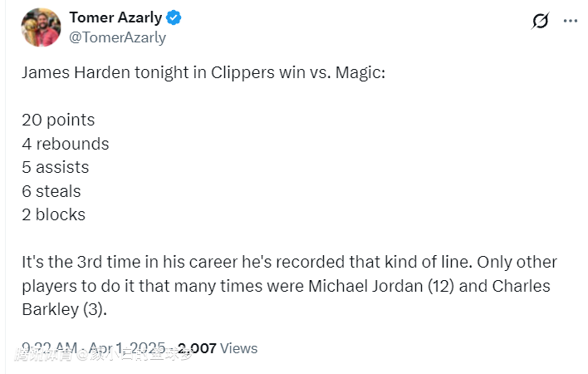This screenshot has width=588, height=374.
Task: Open the three-dot more options menu
Action: [x=570, y=21]
